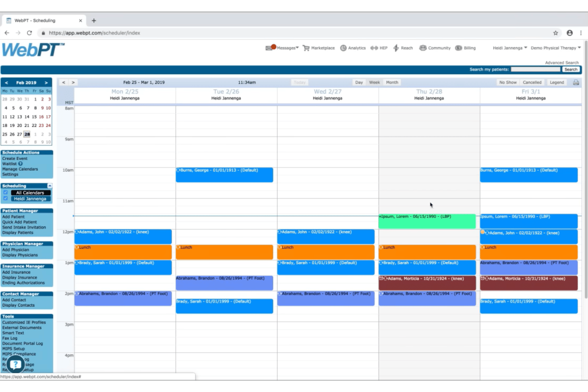Open green Ipsum, Lorem appointment on Thursday

click(427, 221)
